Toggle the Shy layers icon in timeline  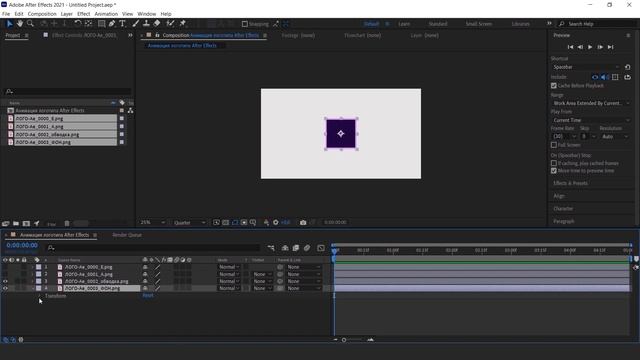coord(285,248)
